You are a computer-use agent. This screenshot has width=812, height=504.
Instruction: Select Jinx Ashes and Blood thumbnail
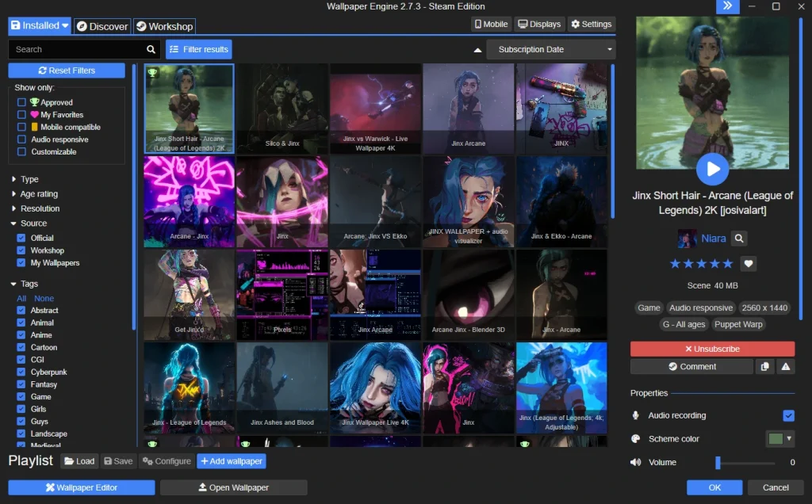tap(282, 388)
